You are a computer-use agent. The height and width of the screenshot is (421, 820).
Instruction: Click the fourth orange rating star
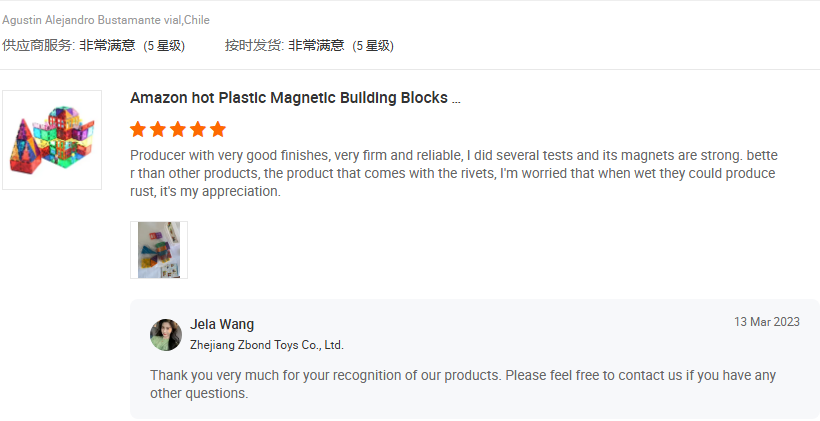pos(198,129)
